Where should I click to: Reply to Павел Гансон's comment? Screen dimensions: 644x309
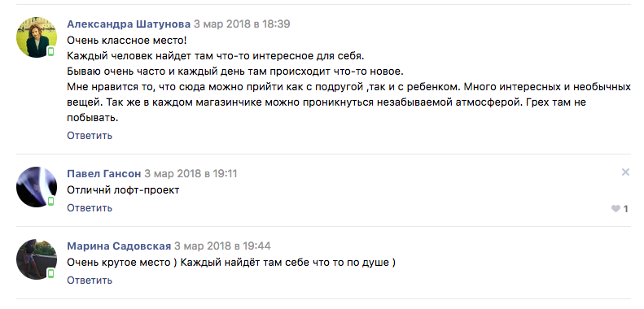(90, 207)
